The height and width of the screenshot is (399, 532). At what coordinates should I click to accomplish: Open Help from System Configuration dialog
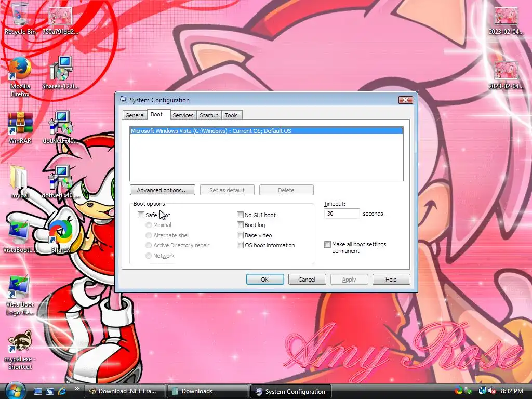tap(391, 279)
